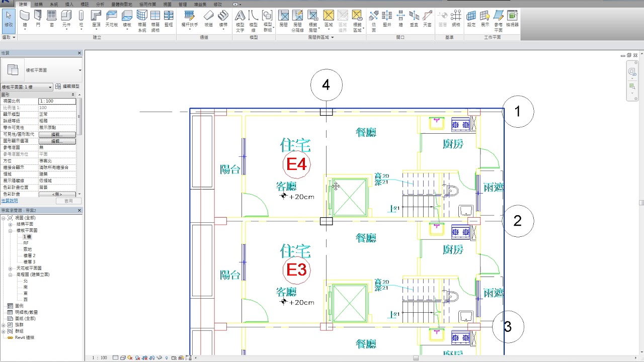The width and height of the screenshot is (644, 362).
Task: Collapse the 圖形 properties group
Action: tap(73, 95)
